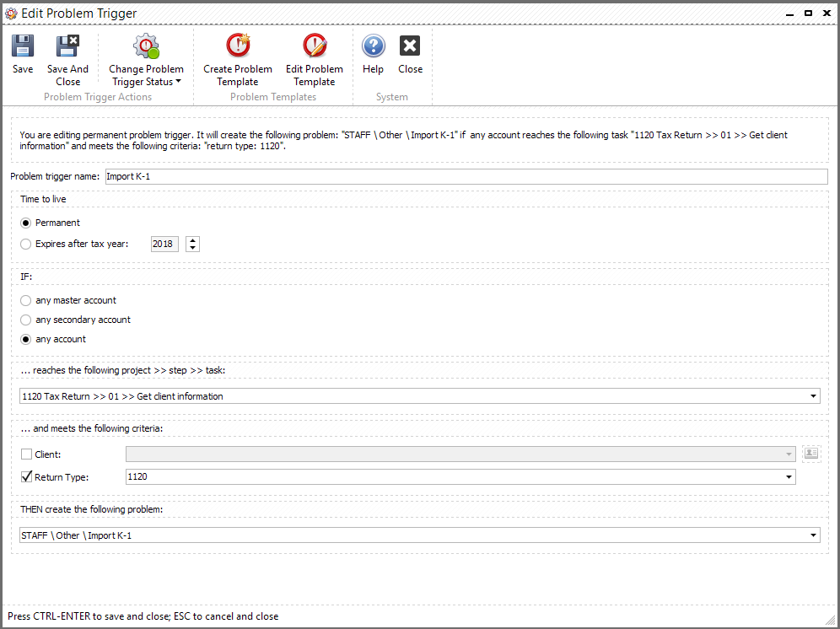Viewport: 840px width, 629px height.
Task: Click the Edit Problem Template icon
Action: (315, 46)
